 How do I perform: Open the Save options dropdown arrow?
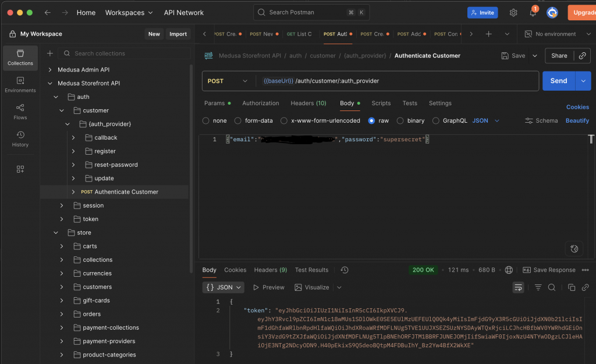tap(534, 56)
